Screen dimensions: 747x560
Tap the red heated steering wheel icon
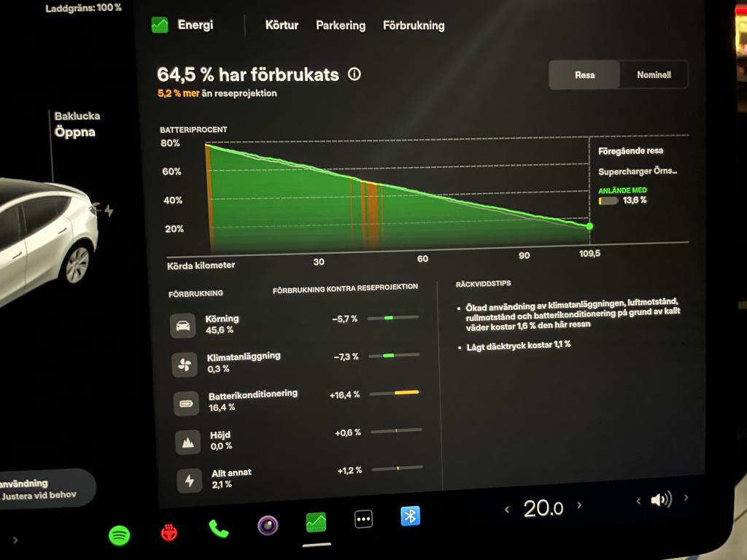pyautogui.click(x=169, y=533)
